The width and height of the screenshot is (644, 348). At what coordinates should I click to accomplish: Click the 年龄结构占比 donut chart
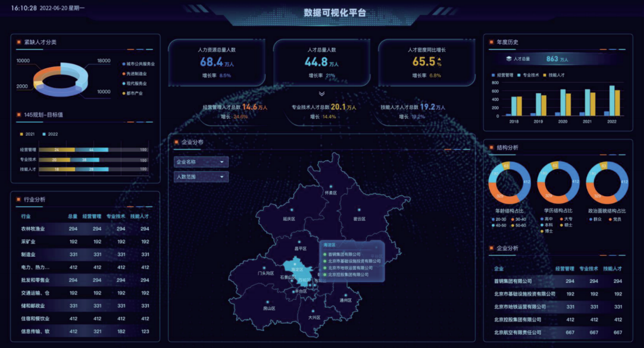click(x=509, y=183)
